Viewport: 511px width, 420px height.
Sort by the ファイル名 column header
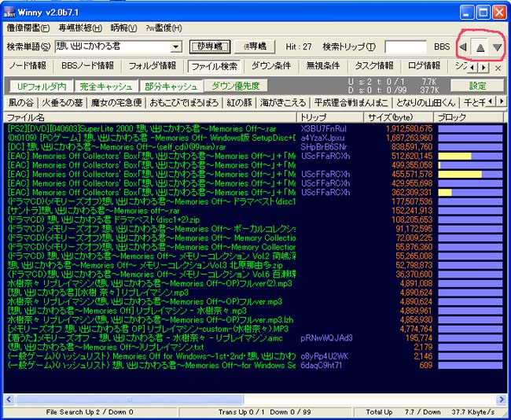[x=150, y=117]
